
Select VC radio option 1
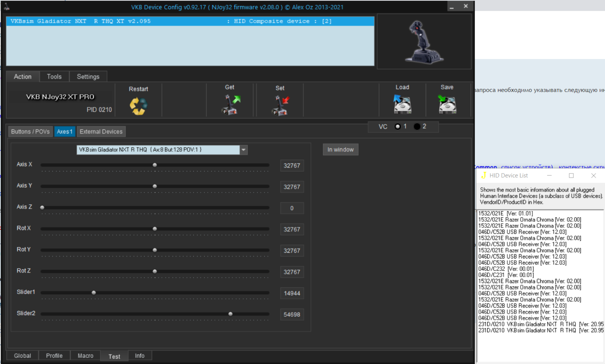tap(398, 127)
